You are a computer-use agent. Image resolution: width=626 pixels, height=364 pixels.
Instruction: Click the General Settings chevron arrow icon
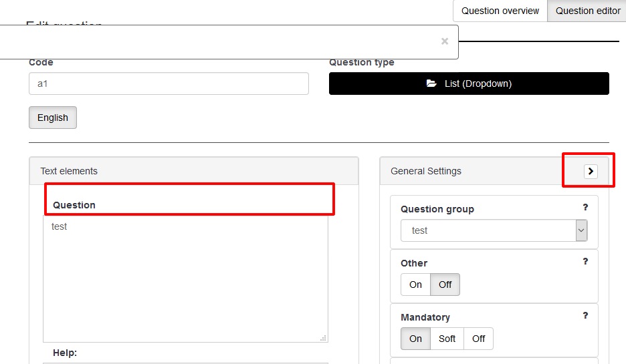click(x=590, y=171)
